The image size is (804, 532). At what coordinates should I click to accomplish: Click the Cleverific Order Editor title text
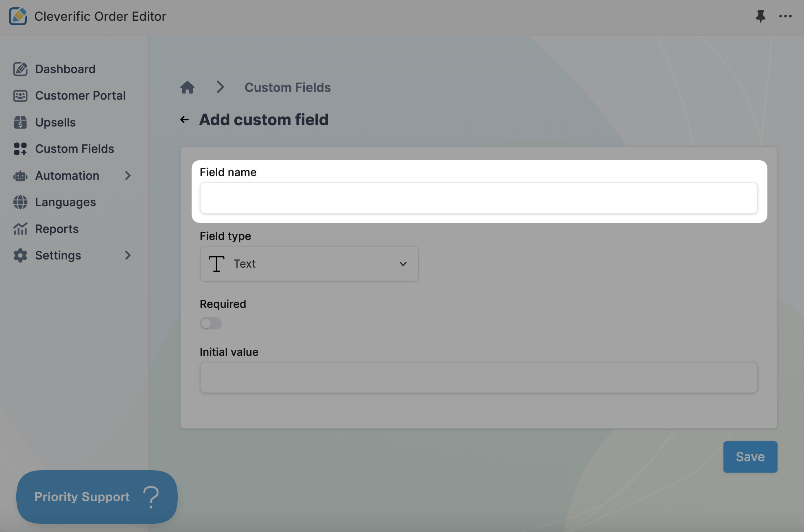pyautogui.click(x=100, y=16)
